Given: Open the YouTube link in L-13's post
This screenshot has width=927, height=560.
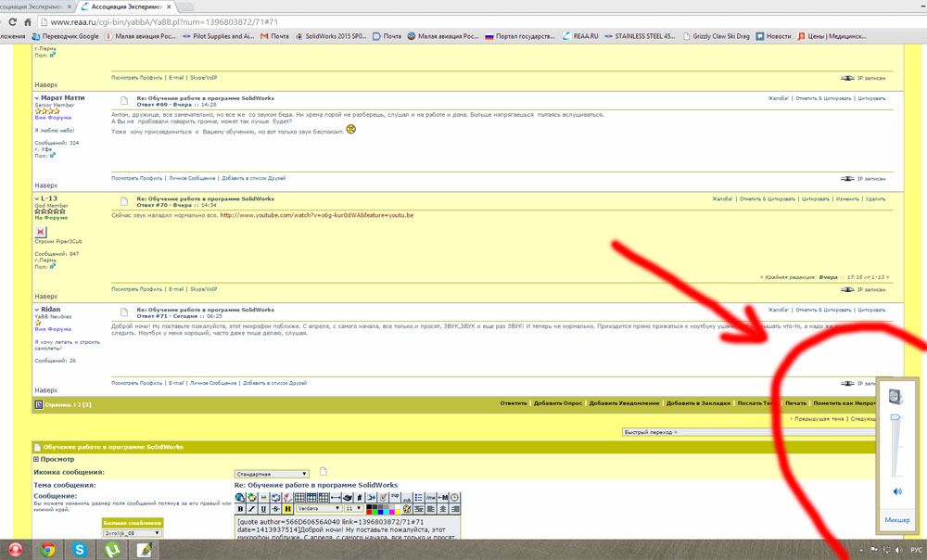Looking at the screenshot, I should 317,215.
